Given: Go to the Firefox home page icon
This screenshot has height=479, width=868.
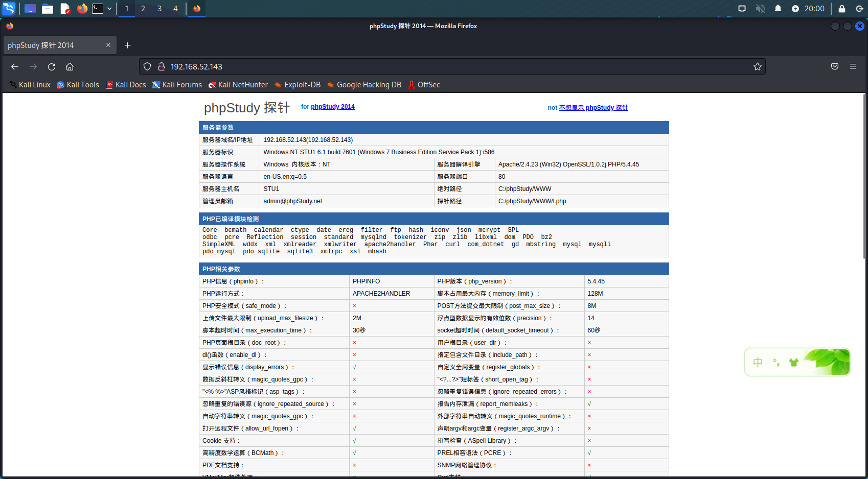Looking at the screenshot, I should [x=70, y=67].
